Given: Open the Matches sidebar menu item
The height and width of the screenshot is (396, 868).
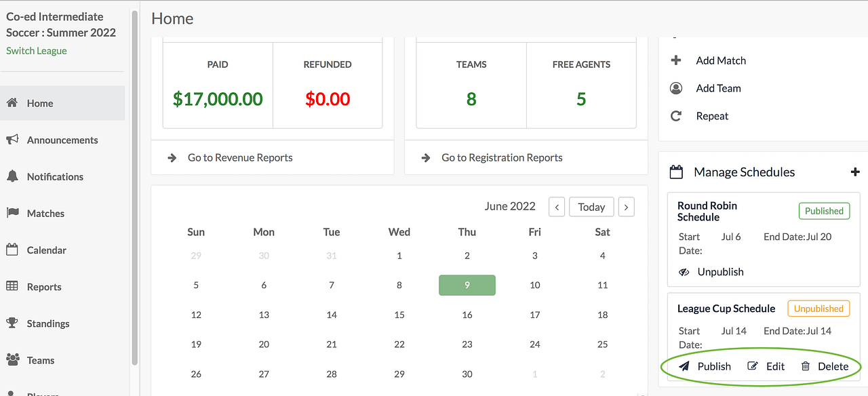Looking at the screenshot, I should [x=45, y=213].
